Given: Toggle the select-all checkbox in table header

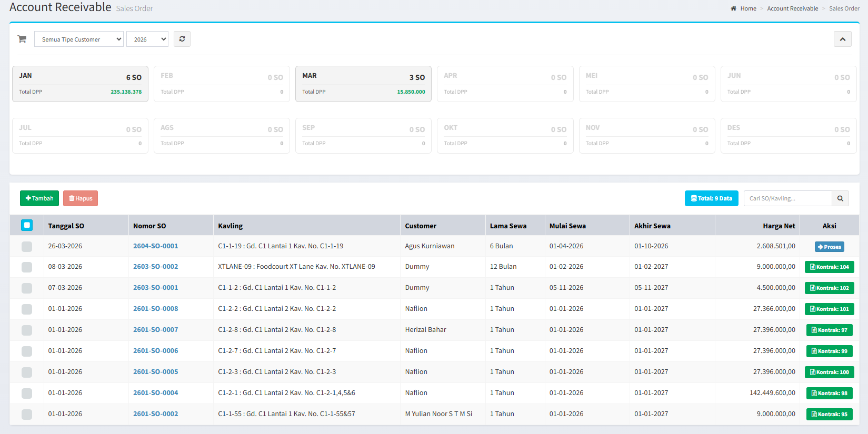Looking at the screenshot, I should coord(27,225).
